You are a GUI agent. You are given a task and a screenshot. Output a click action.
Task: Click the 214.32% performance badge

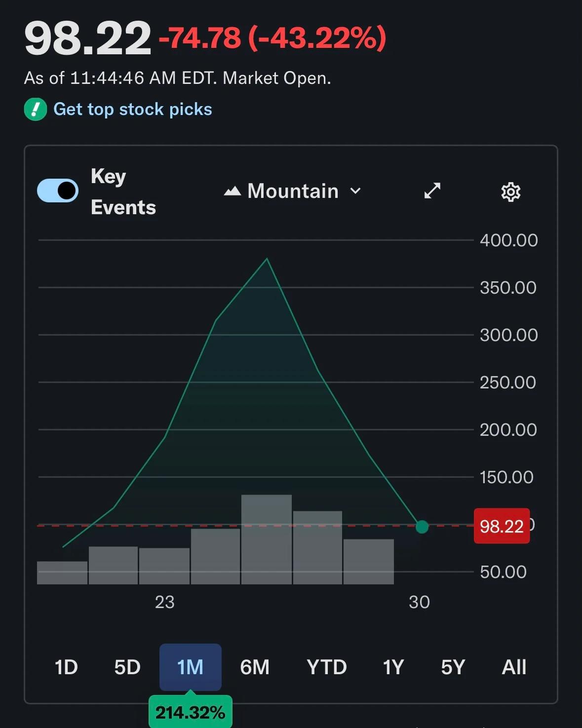[190, 712]
